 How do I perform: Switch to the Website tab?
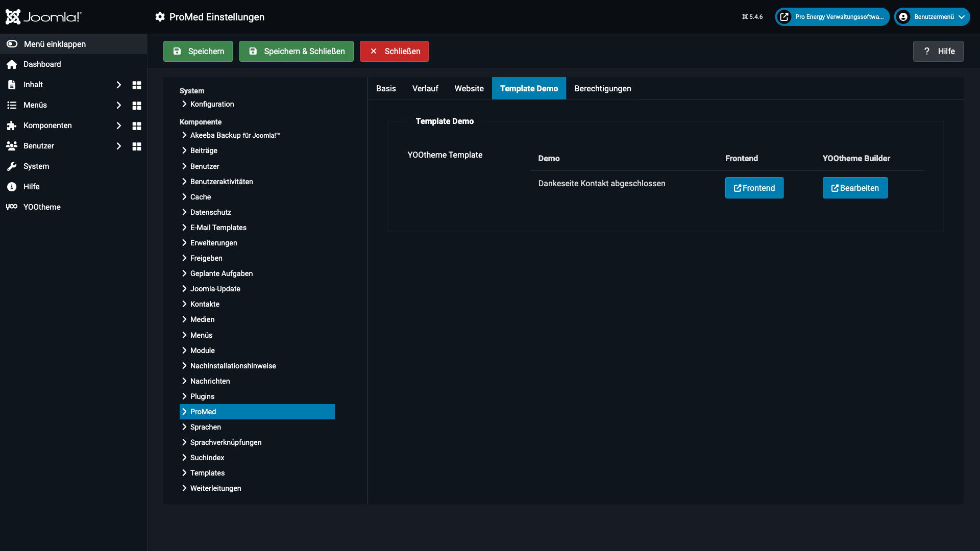tap(469, 88)
